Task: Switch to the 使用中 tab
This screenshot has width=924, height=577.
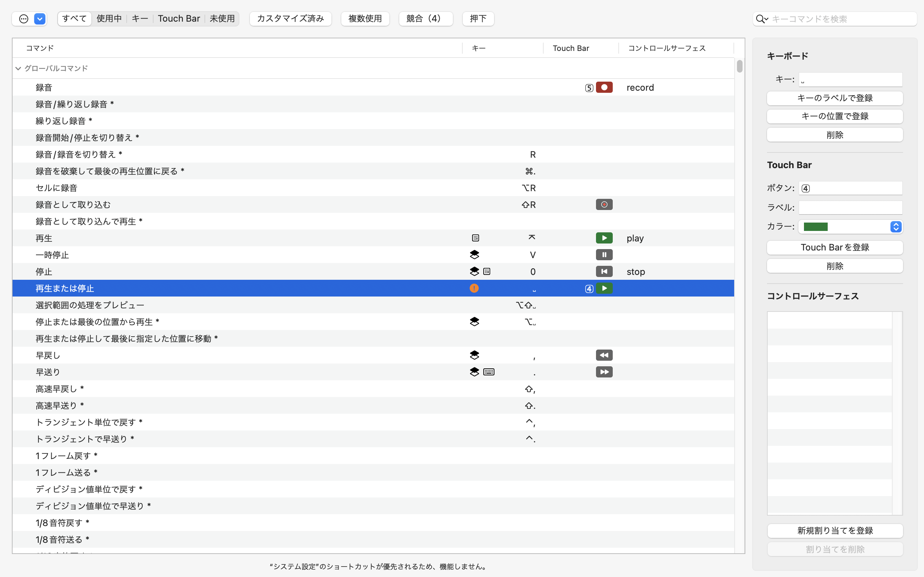Action: 109,19
